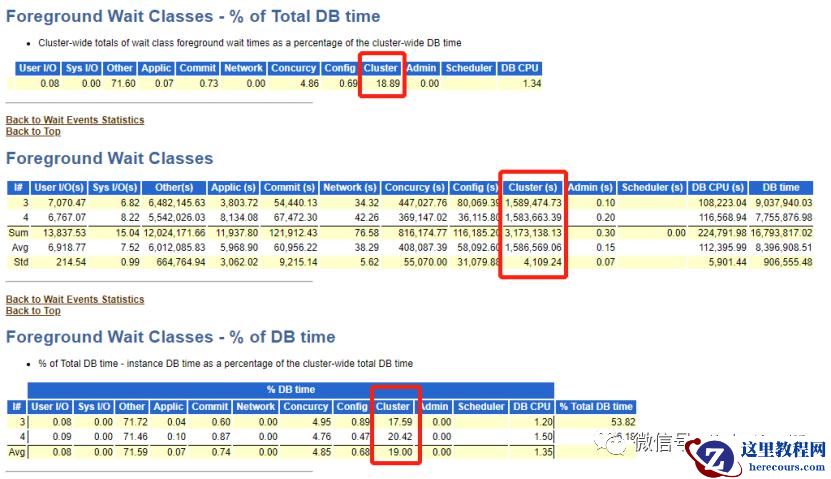Click the herecours.com watermark logo

tap(758, 455)
